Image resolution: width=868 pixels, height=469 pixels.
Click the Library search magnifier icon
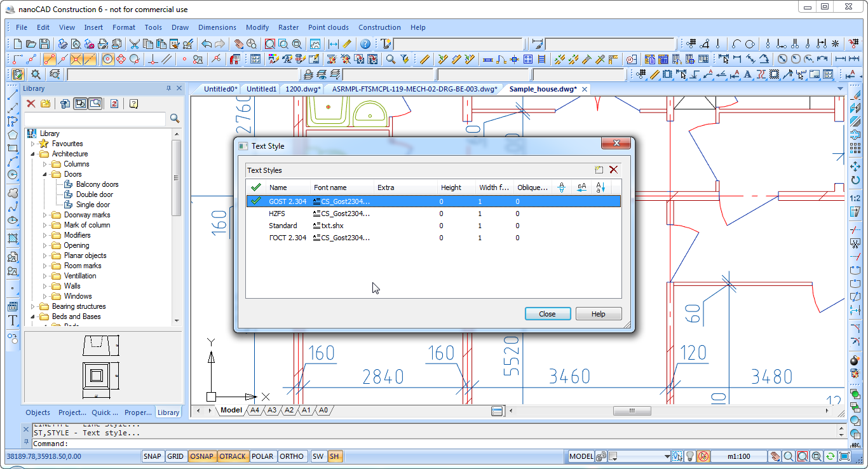tap(175, 119)
